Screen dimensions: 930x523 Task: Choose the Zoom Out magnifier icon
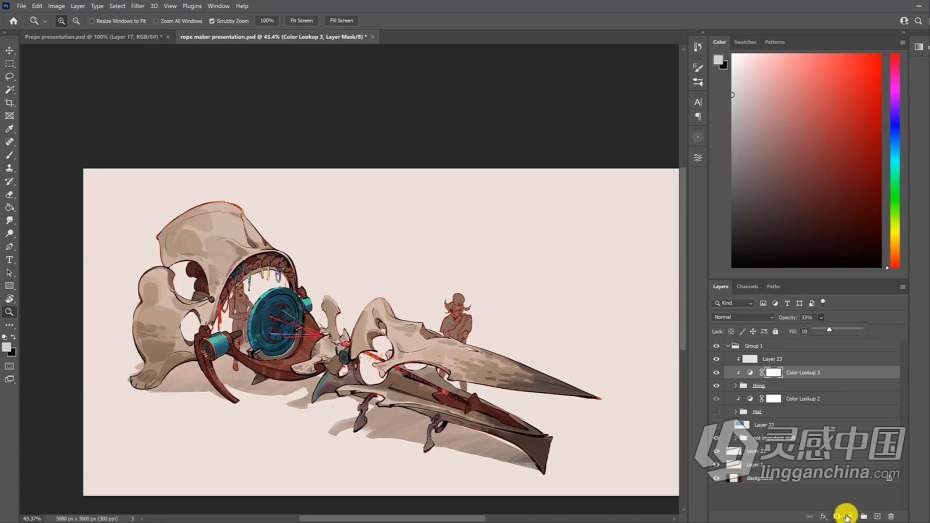tap(76, 20)
